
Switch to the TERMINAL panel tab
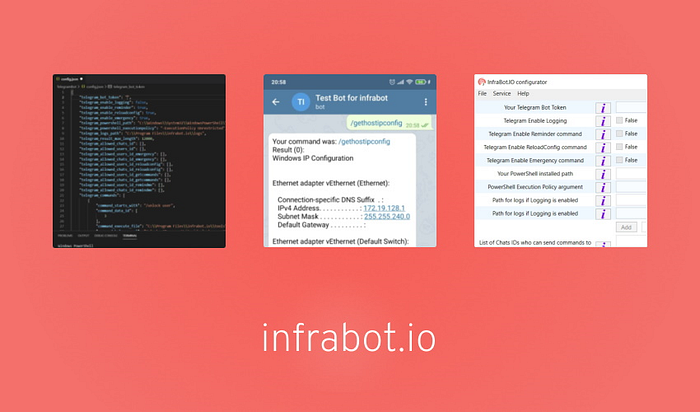coord(130,236)
